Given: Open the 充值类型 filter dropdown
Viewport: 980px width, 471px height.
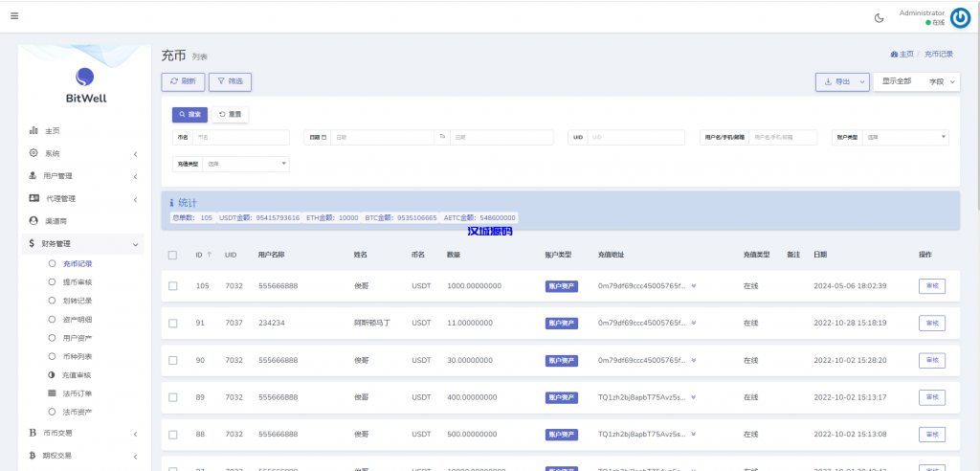Looking at the screenshot, I should click(244, 164).
